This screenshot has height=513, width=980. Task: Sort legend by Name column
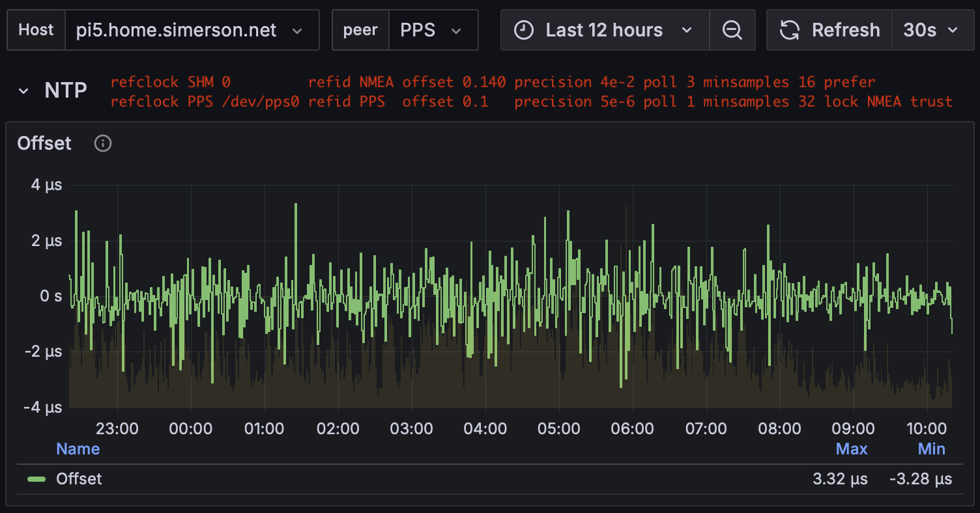78,449
